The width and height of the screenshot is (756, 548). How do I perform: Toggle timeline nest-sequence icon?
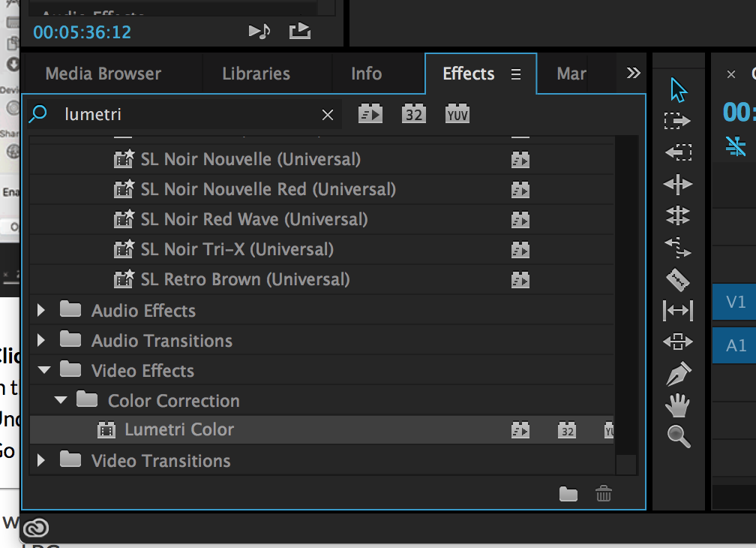point(736,146)
